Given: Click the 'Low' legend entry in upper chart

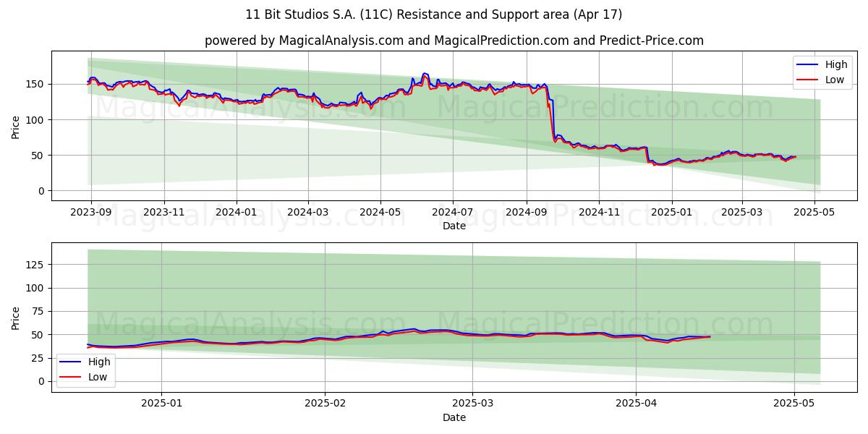Looking at the screenshot, I should [823, 80].
